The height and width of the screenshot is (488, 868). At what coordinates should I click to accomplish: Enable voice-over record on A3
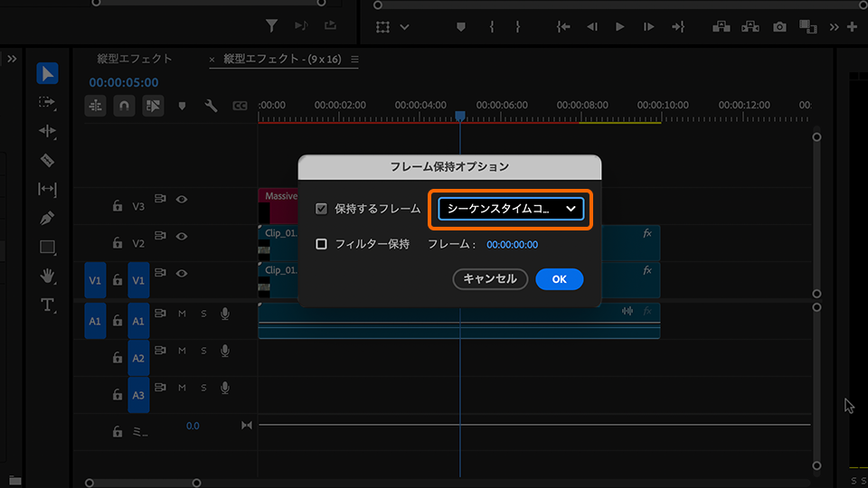225,388
